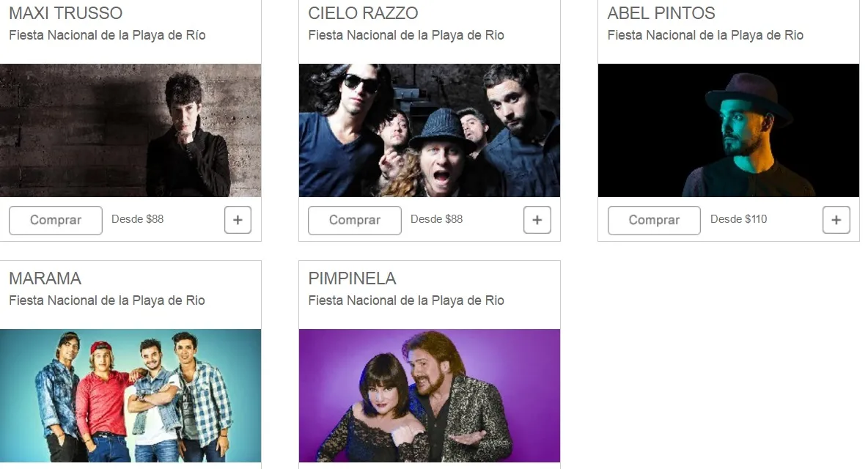
Task: Select the PIMPINELA title
Action: point(352,278)
